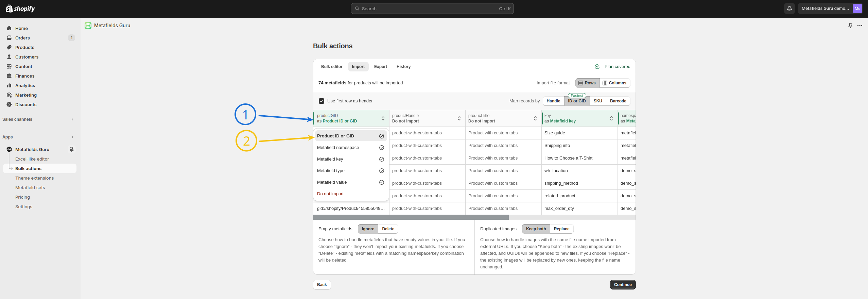Click the Metafields Guru sidebar app icon
The image size is (868, 299).
[x=9, y=149]
